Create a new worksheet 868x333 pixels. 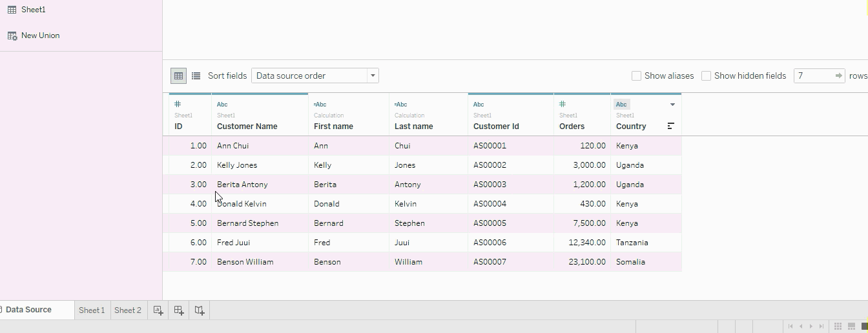[x=158, y=310]
